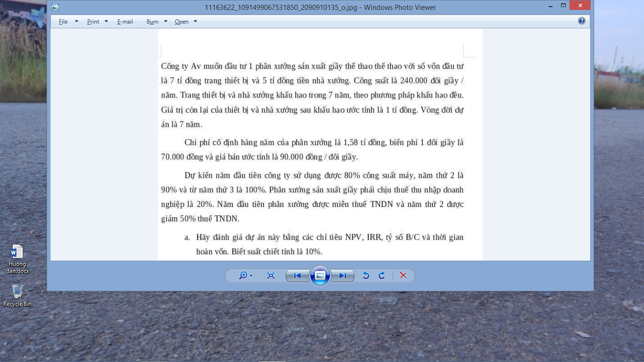The image size is (644, 362).
Task: Skip to the next image
Action: [x=343, y=276]
